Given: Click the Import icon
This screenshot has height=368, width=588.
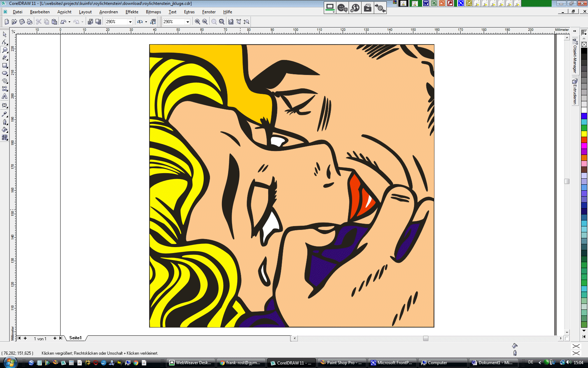Looking at the screenshot, I should point(90,22).
